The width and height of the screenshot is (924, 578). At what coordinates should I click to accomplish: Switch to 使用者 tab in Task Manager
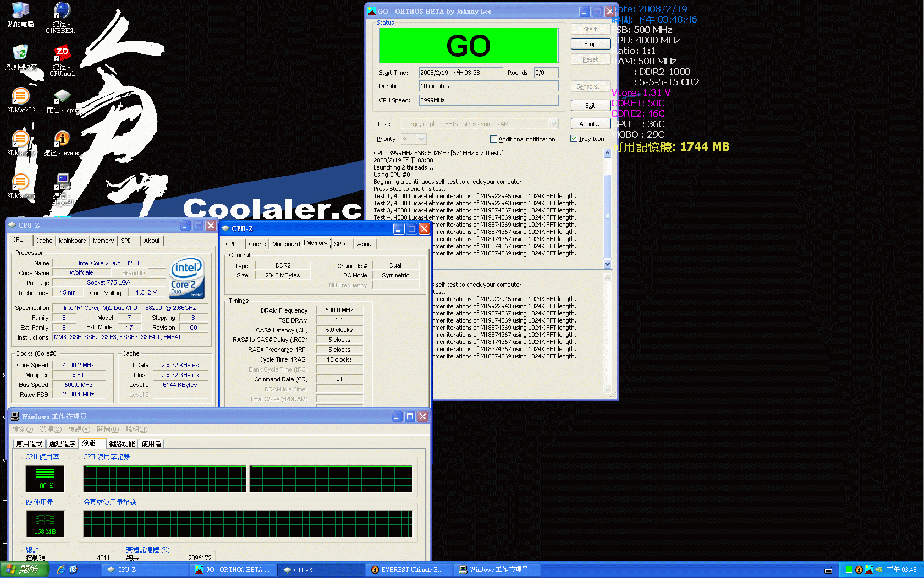point(152,444)
